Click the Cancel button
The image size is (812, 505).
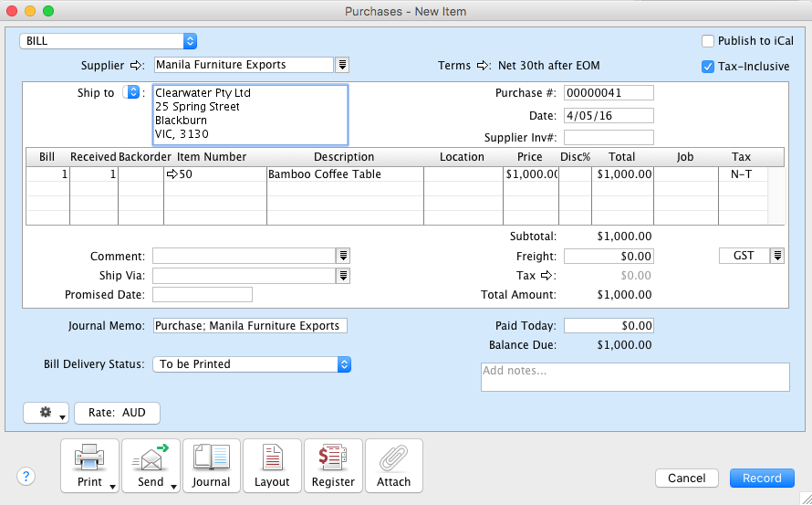pyautogui.click(x=686, y=478)
